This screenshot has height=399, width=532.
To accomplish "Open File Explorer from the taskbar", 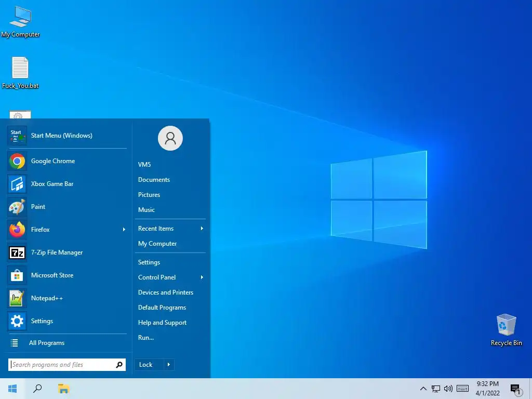I will (x=63, y=389).
